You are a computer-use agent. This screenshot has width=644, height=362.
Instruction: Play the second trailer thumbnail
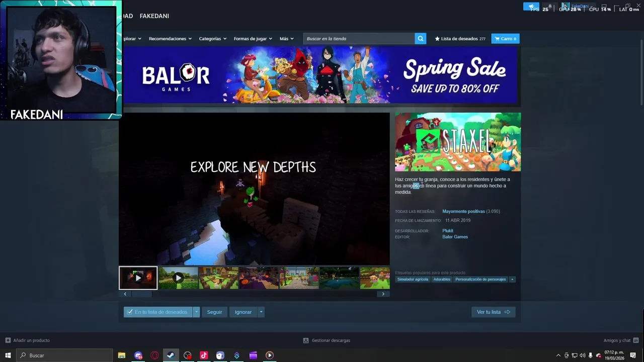(x=178, y=278)
